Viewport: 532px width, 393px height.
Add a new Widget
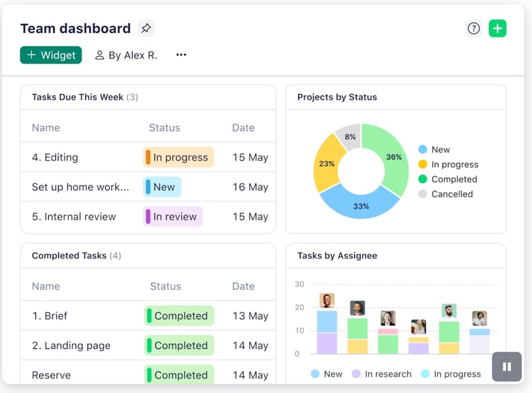click(51, 55)
